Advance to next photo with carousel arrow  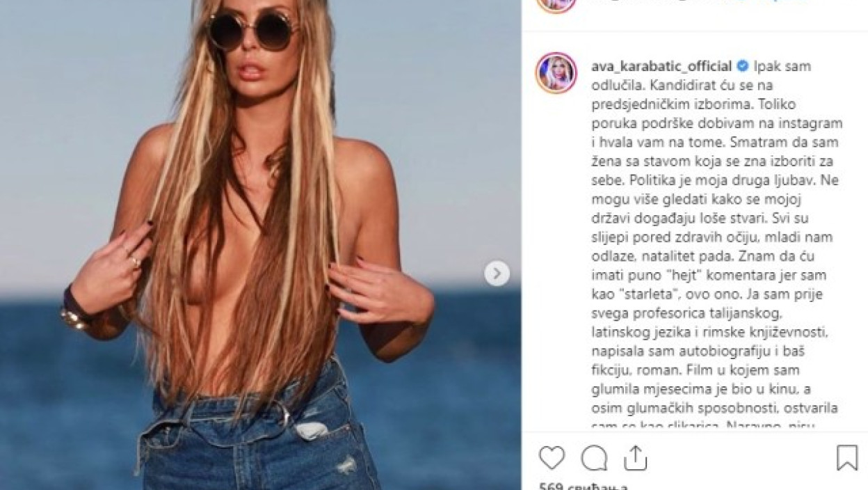(497, 274)
